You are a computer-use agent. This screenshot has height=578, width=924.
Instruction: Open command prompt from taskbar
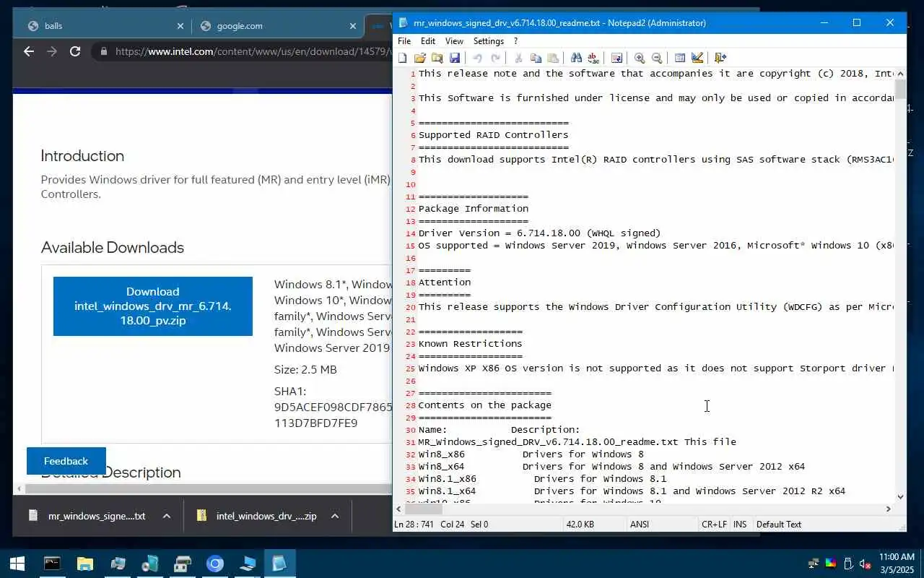pos(52,564)
